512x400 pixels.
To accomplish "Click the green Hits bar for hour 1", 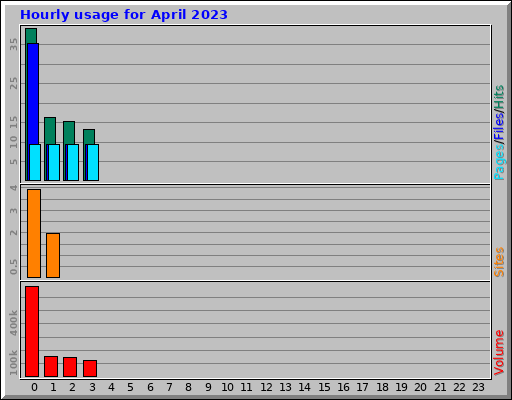I will [x=50, y=131].
